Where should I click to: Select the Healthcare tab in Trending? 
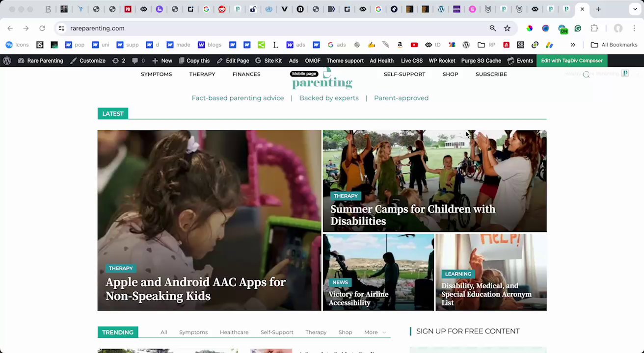click(x=234, y=332)
